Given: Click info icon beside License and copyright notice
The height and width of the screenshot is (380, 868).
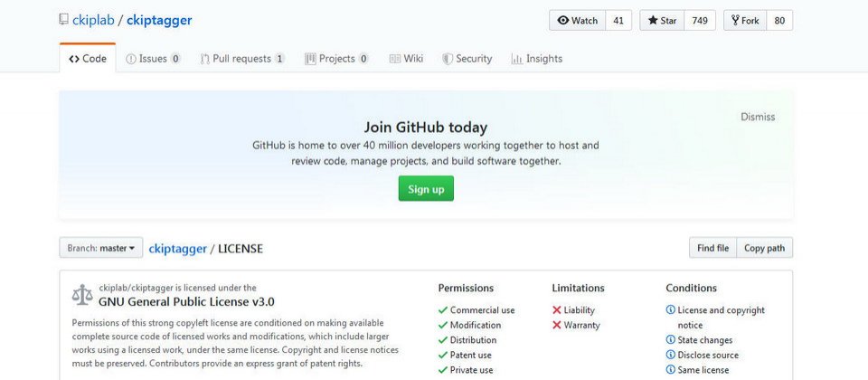Looking at the screenshot, I should [x=670, y=310].
